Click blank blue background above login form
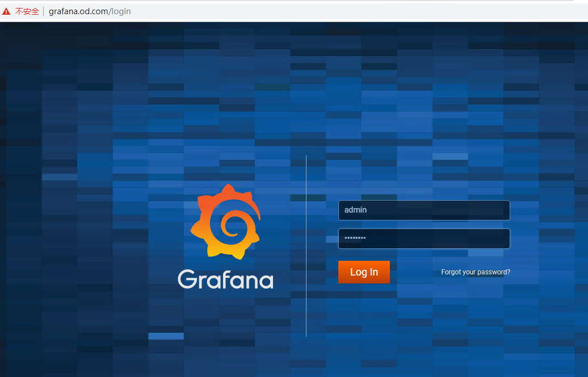Viewport: 588px width, 377px height. (x=397, y=113)
